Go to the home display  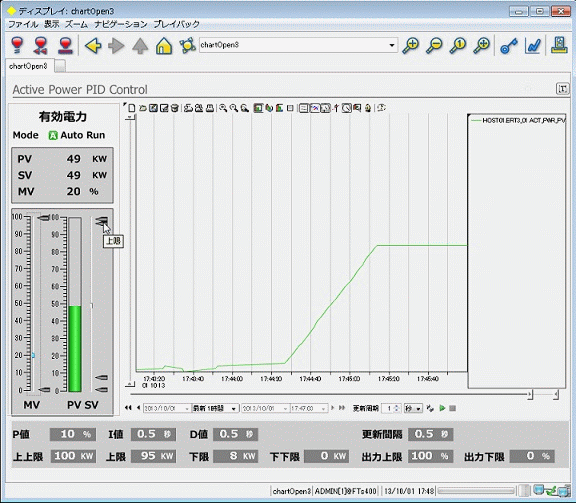pyautogui.click(x=163, y=46)
